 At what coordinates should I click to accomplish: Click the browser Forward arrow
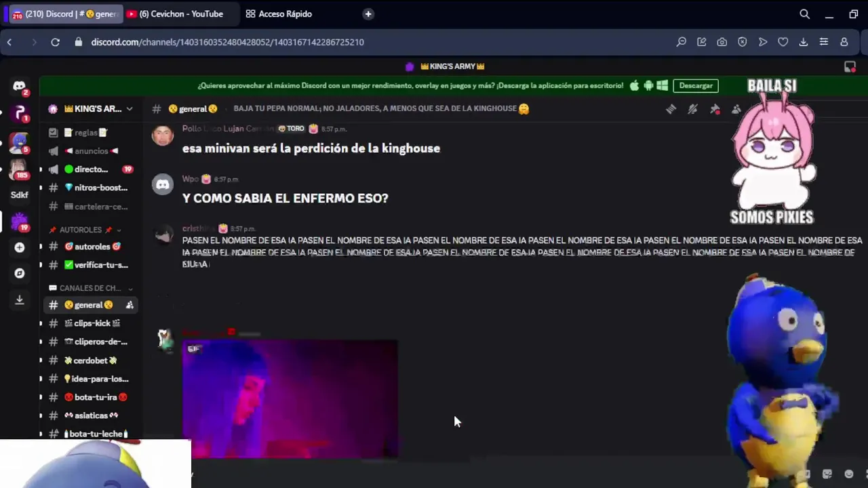(x=33, y=42)
